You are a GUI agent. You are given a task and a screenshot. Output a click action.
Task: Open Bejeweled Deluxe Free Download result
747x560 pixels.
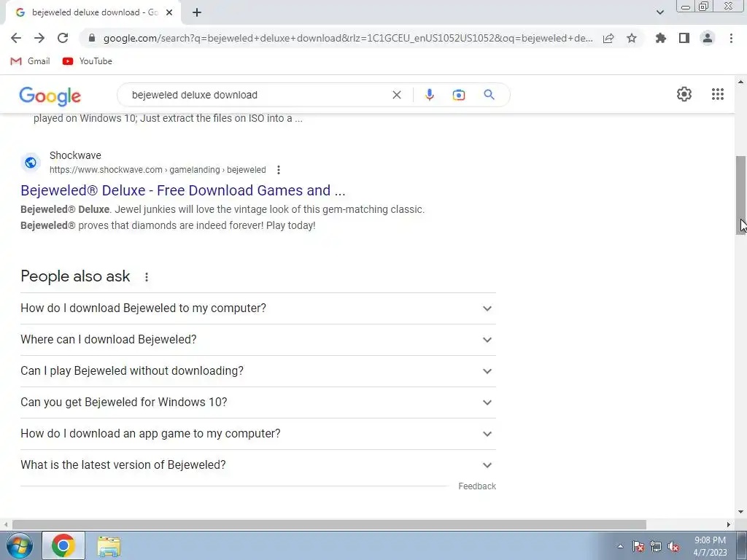point(183,190)
